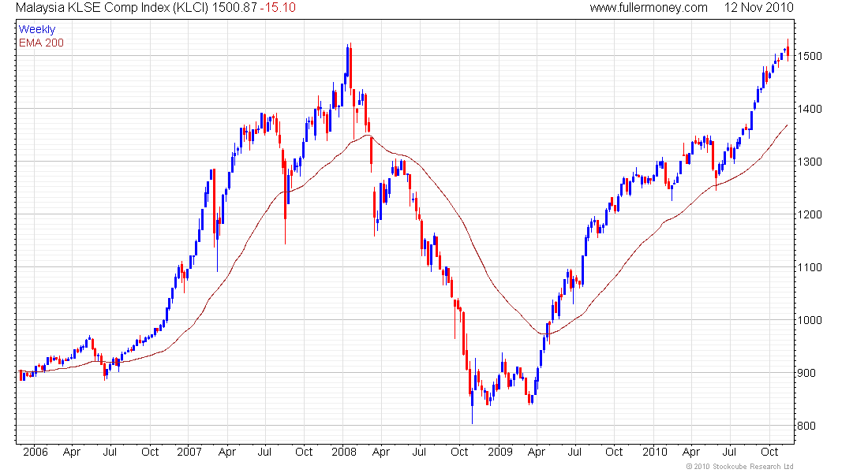The image size is (868, 473).
Task: Click the final 'Oct' label after 2010
Action: tap(769, 452)
